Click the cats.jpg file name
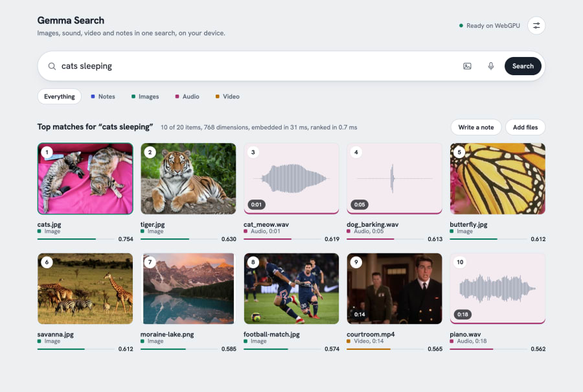583x392 pixels. [x=49, y=224]
